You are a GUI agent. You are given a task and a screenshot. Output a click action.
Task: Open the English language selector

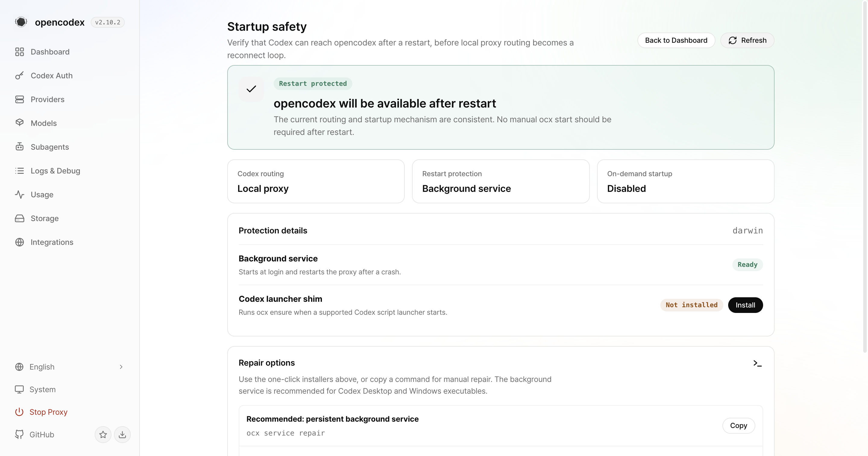[x=70, y=367]
